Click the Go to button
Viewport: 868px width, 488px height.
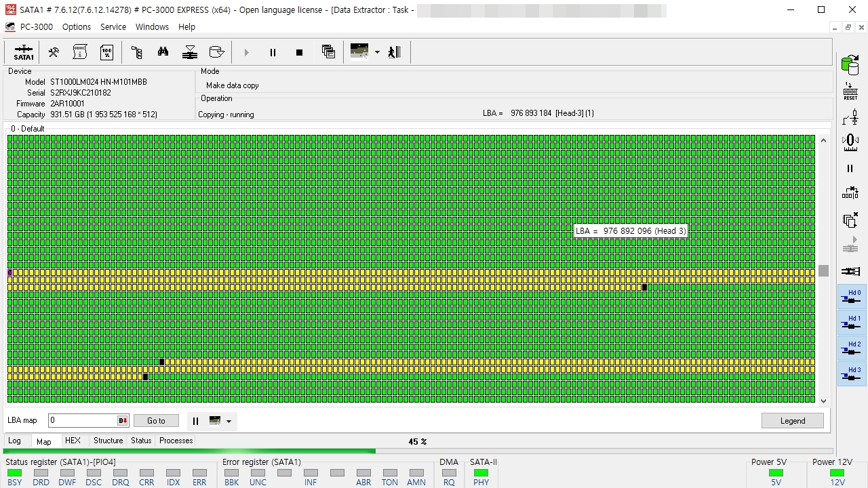pos(156,421)
